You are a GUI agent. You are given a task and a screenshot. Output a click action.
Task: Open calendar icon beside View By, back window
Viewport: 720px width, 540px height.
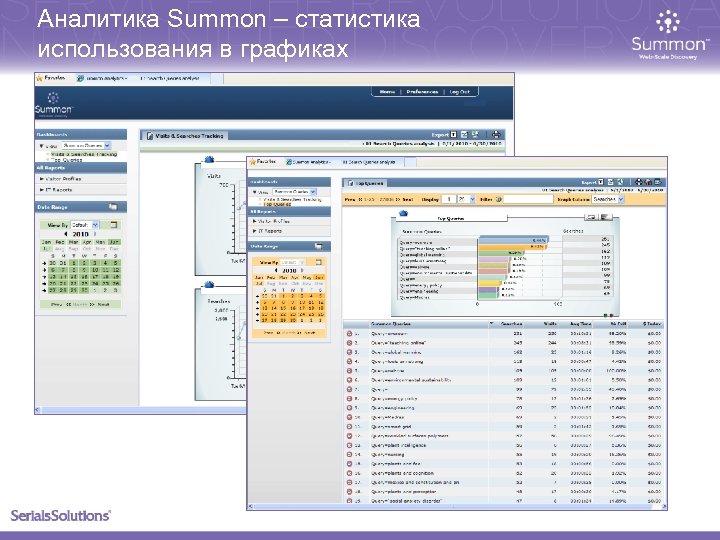(113, 225)
